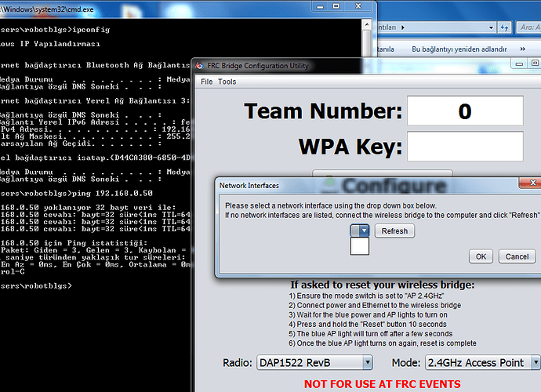Click the Explorer search box 'Ara'
541x392 pixels.
pyautogui.click(x=529, y=27)
